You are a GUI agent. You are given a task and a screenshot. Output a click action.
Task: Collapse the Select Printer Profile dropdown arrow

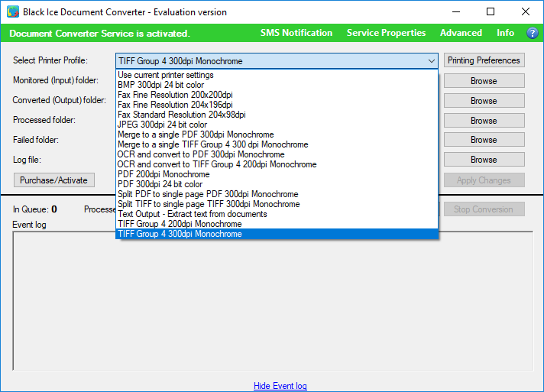(432, 60)
